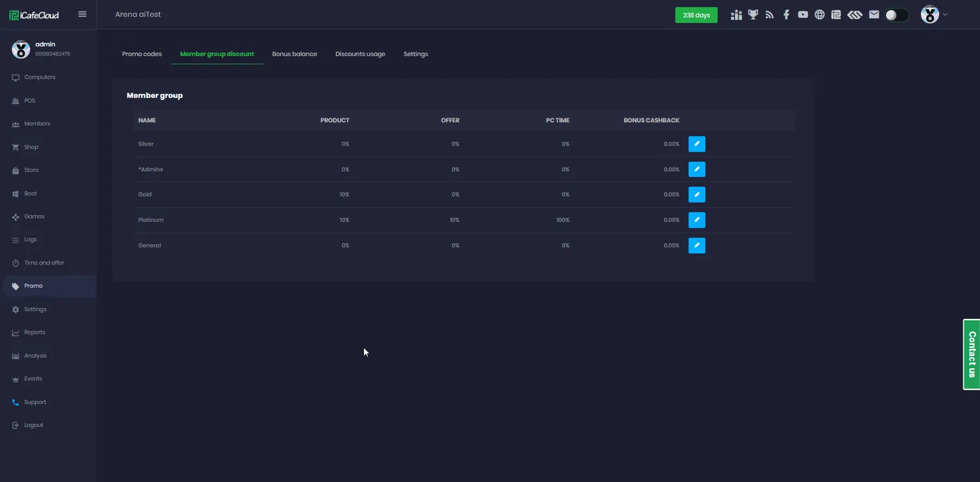The height and width of the screenshot is (482, 980).
Task: Click the *Admins group name
Action: pos(150,169)
